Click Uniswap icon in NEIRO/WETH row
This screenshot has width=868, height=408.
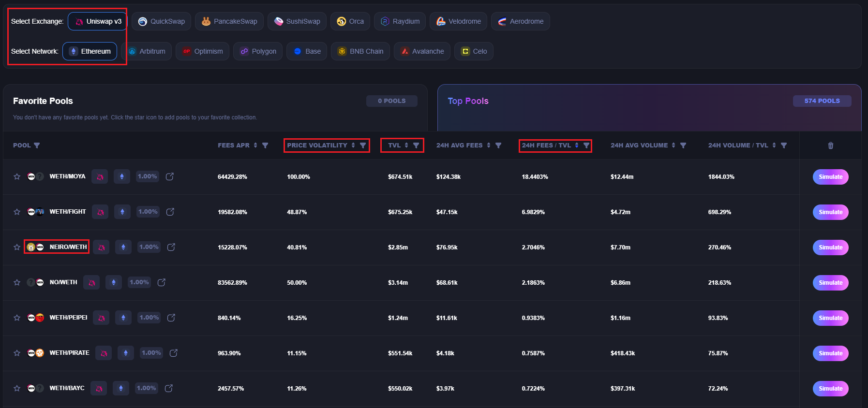point(101,248)
